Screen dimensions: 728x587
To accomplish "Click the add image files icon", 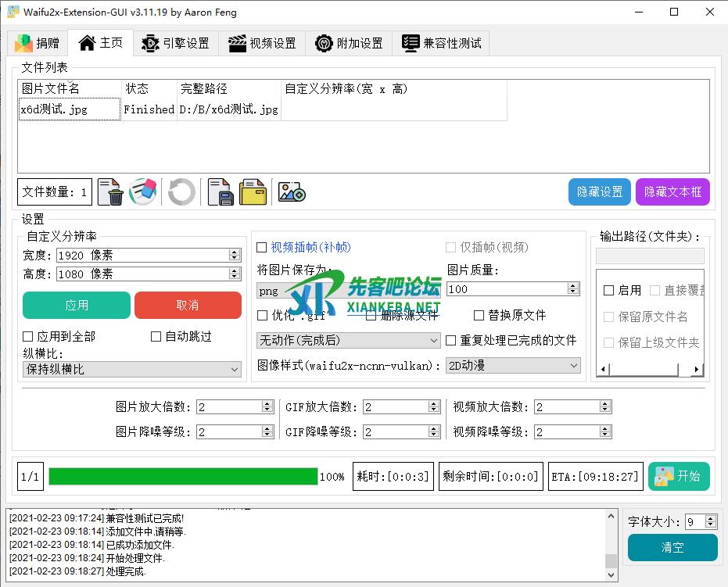I will [x=292, y=191].
